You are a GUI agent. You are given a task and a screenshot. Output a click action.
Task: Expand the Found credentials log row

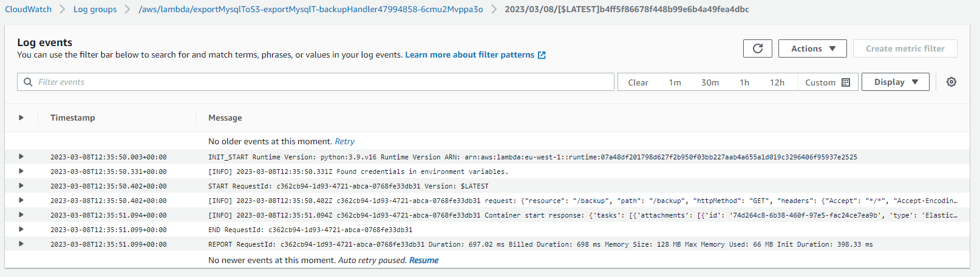[21, 171]
